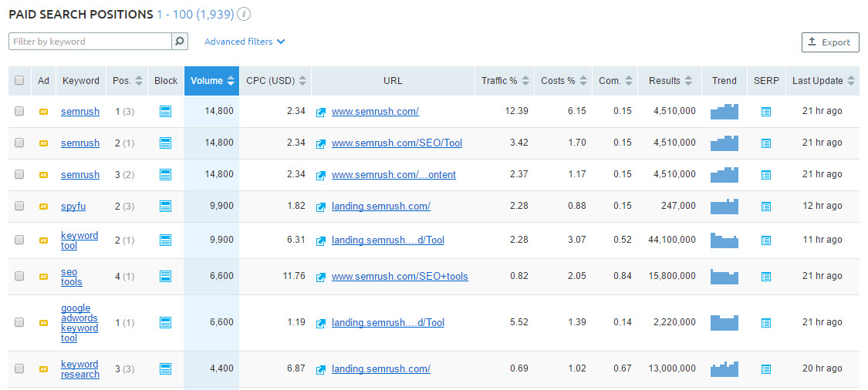Check the box for keyword tool row

(x=19, y=240)
